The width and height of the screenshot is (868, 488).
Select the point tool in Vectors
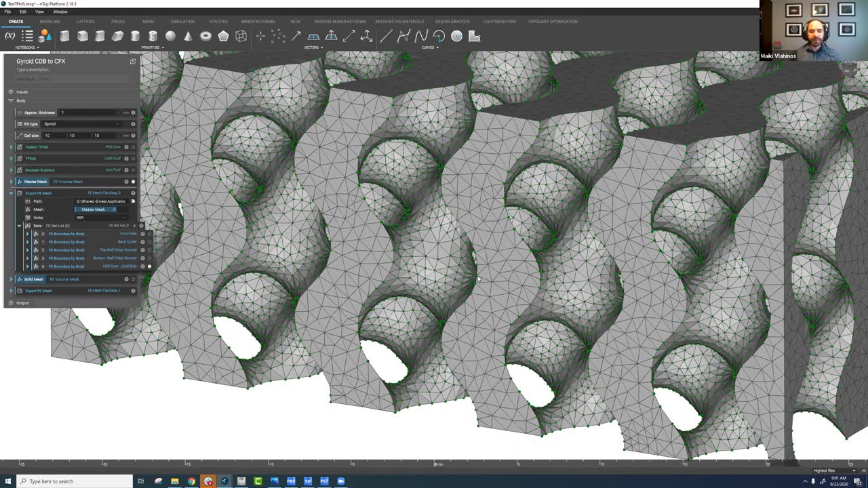260,36
